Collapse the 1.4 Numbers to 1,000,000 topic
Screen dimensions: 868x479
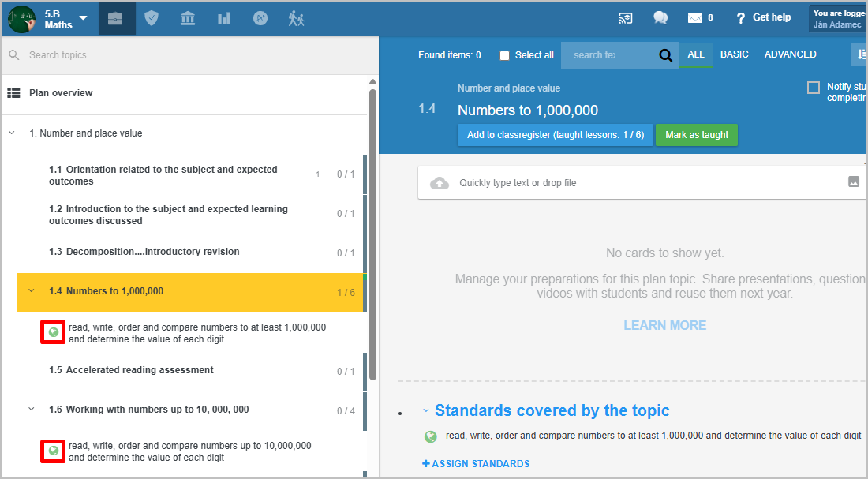pos(32,291)
